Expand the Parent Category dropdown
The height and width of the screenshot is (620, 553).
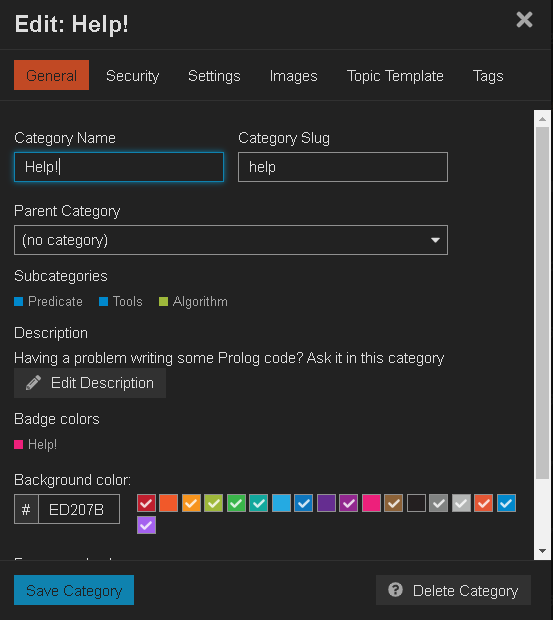(x=231, y=240)
